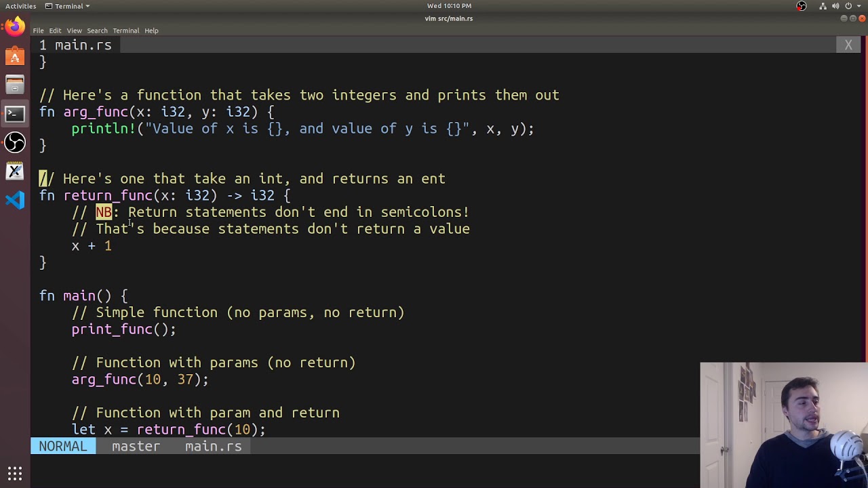Click the '-> i32' return type
The width and height of the screenshot is (868, 488).
point(250,195)
